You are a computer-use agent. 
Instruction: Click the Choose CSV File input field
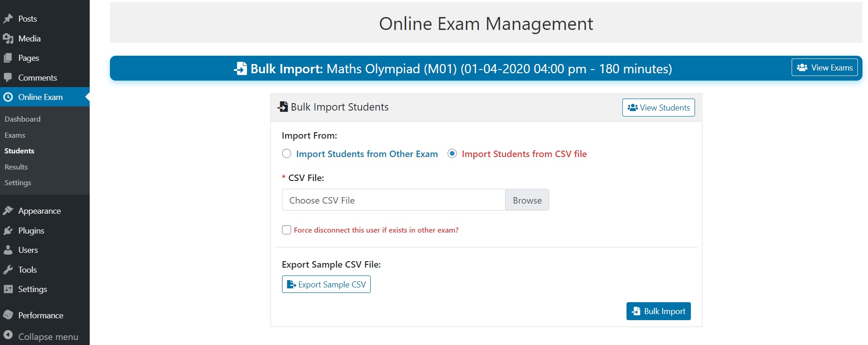pos(393,200)
